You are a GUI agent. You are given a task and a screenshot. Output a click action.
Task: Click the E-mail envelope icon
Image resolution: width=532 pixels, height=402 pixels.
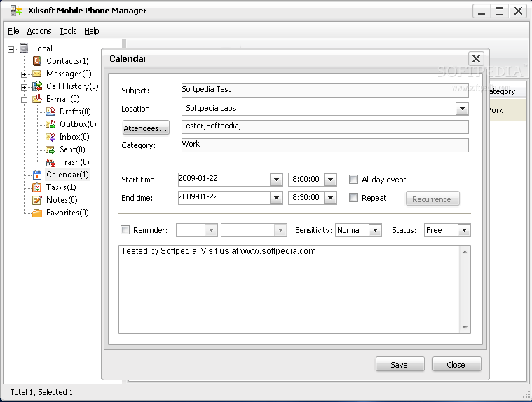point(37,99)
